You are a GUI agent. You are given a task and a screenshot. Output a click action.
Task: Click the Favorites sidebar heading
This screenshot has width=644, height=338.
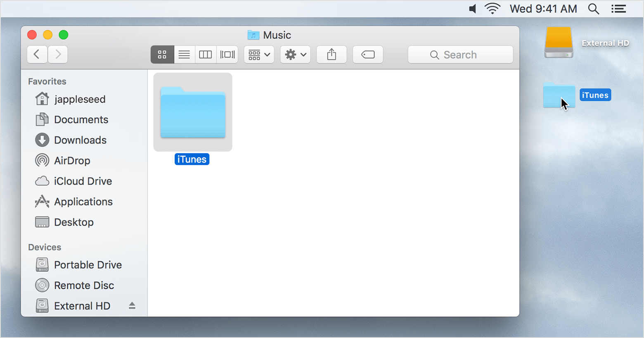point(47,81)
